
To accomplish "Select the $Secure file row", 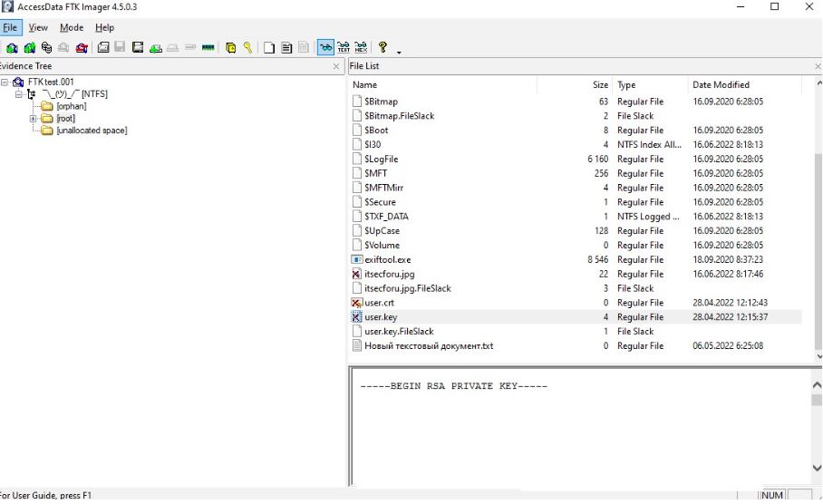I will 576,202.
